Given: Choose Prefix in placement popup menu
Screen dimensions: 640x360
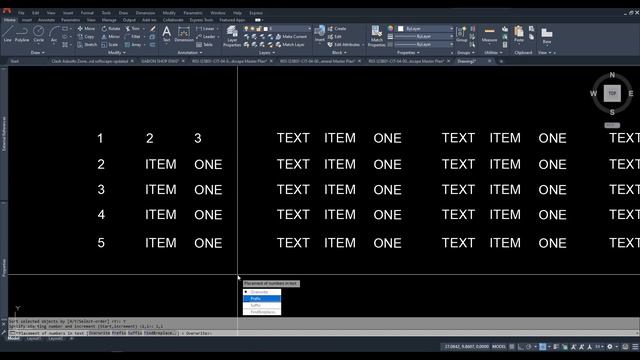Looking at the screenshot, I should coord(262,299).
